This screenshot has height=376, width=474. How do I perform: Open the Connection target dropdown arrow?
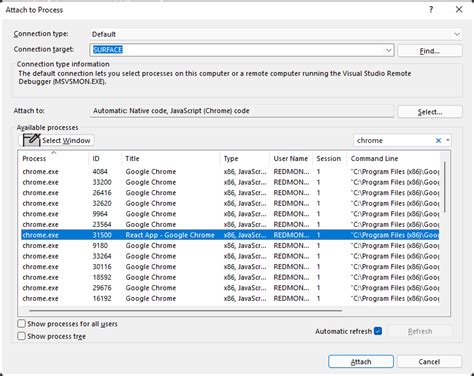389,50
